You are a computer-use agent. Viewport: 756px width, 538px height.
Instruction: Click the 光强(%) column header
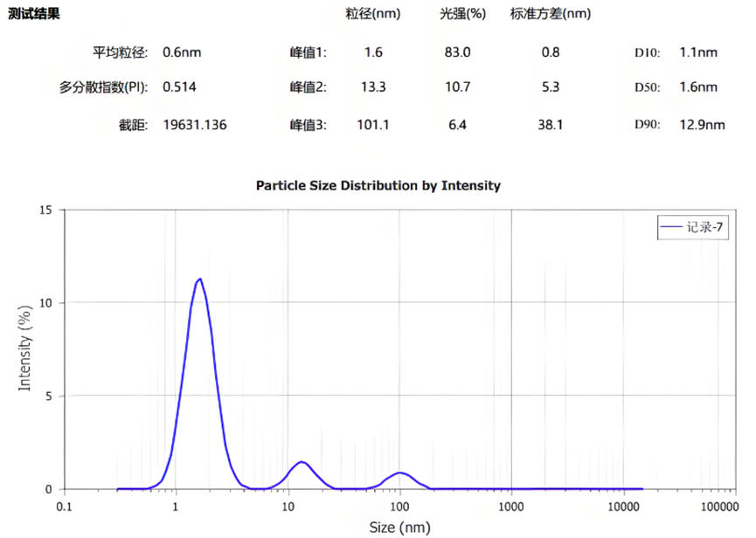click(x=463, y=15)
